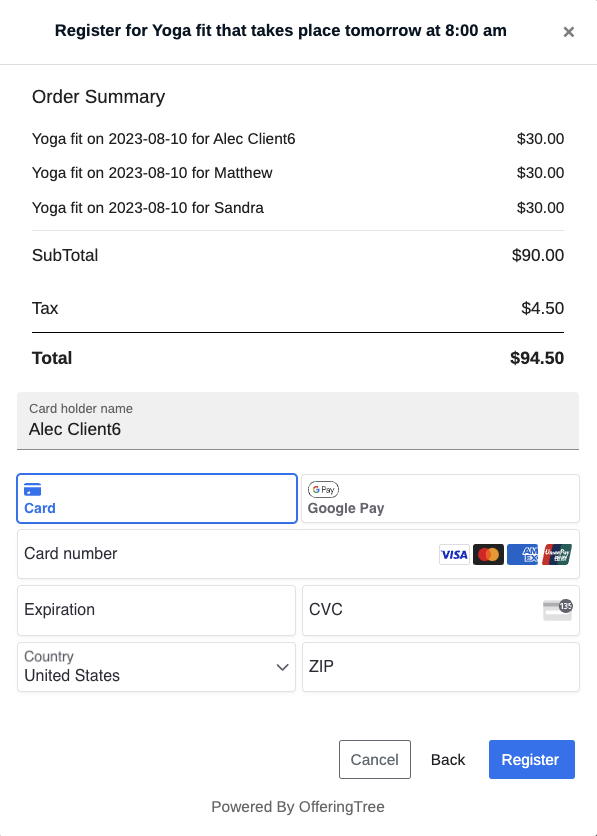Click the G Pay logo badge
Image resolution: width=597 pixels, height=836 pixels.
(324, 489)
